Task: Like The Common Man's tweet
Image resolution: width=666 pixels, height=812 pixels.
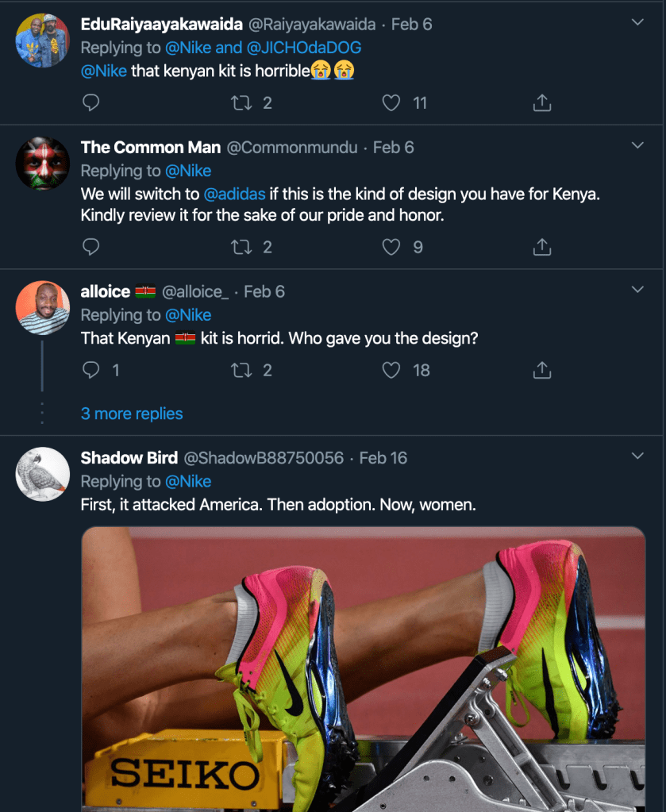Action: coord(391,247)
